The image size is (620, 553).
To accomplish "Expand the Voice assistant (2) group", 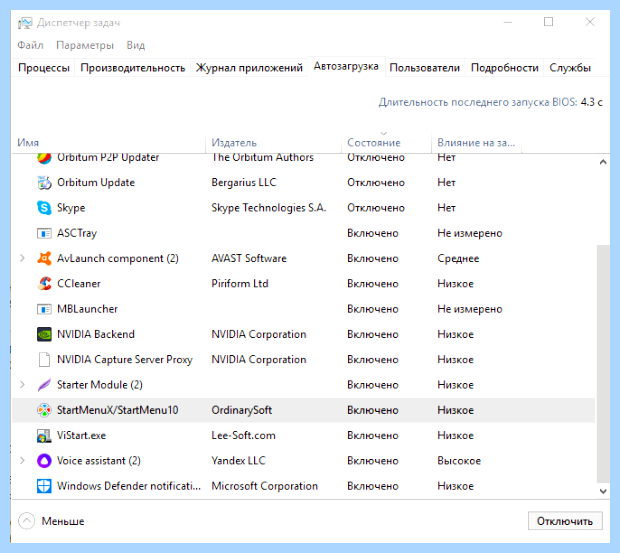I will coord(23,461).
